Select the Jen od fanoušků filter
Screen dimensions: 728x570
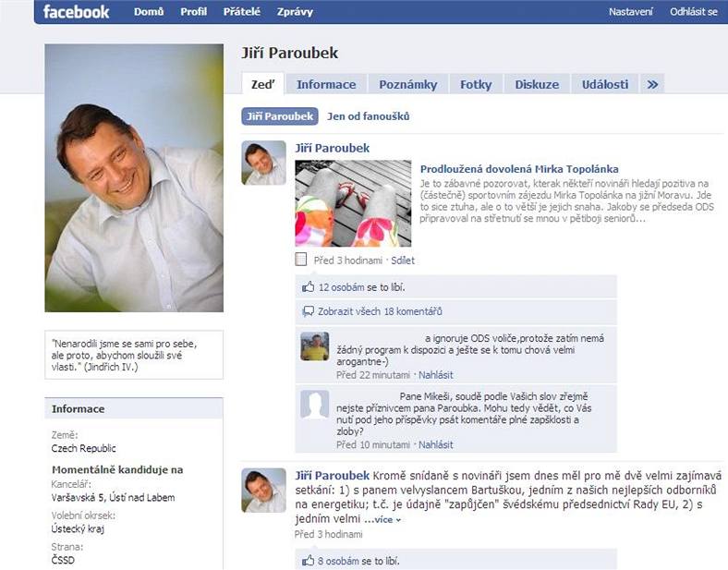pos(369,116)
